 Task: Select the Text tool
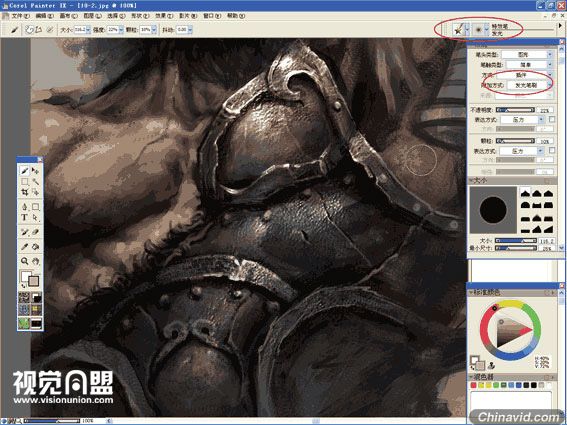24,217
